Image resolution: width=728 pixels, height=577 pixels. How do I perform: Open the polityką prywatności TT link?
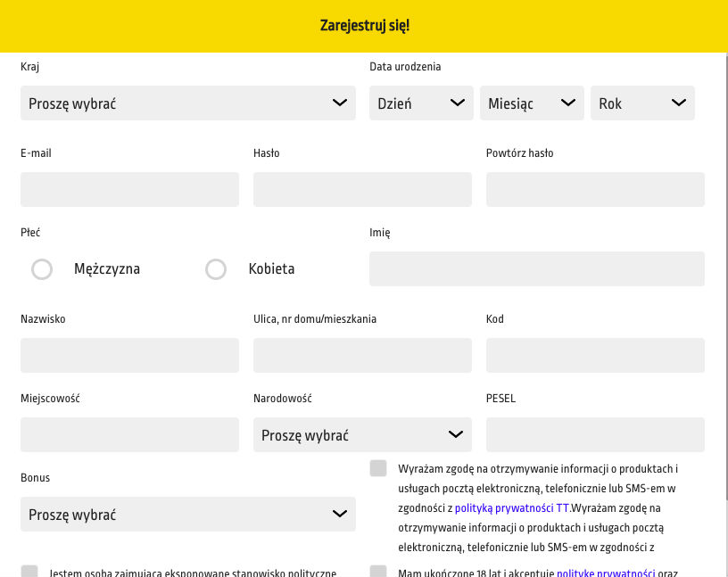pos(511,507)
